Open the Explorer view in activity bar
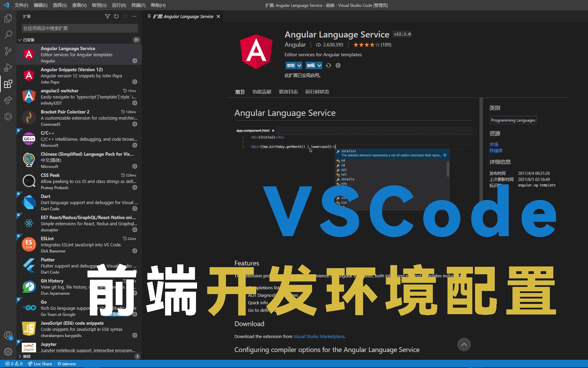Viewport: 588px width, 368px height. coord(8,18)
